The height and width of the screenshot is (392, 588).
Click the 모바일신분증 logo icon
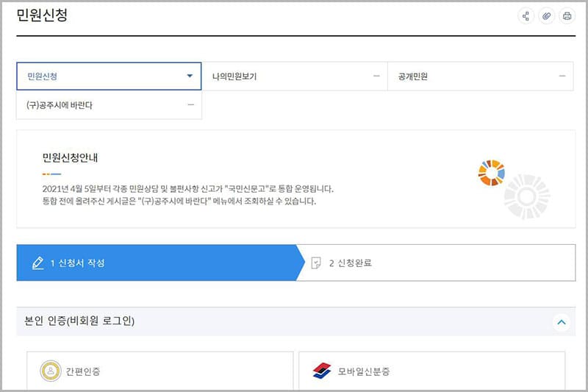[322, 371]
